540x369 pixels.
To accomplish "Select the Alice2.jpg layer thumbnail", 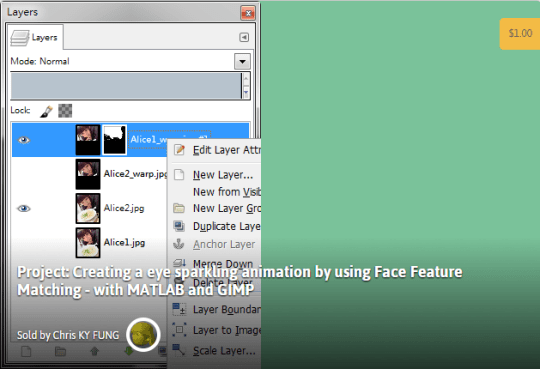I will 88,208.
